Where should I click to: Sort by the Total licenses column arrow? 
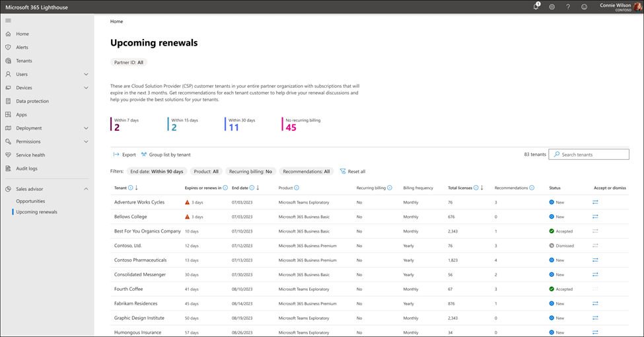tap(482, 188)
